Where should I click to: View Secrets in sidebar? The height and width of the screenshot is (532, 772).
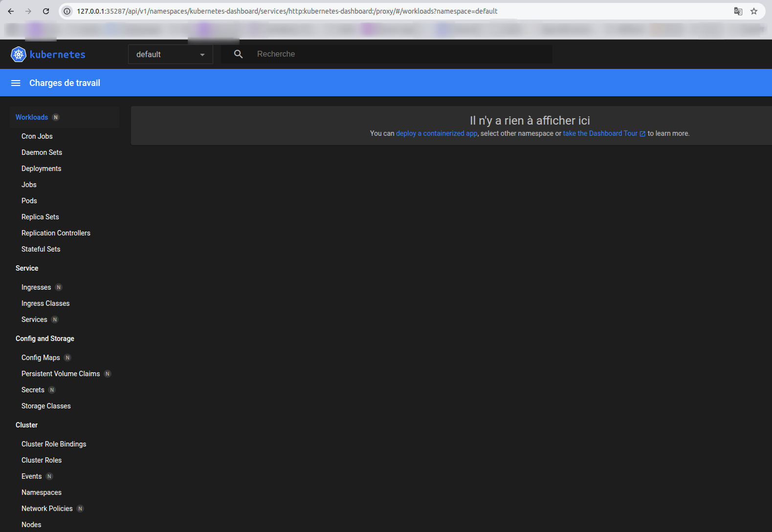click(x=33, y=390)
